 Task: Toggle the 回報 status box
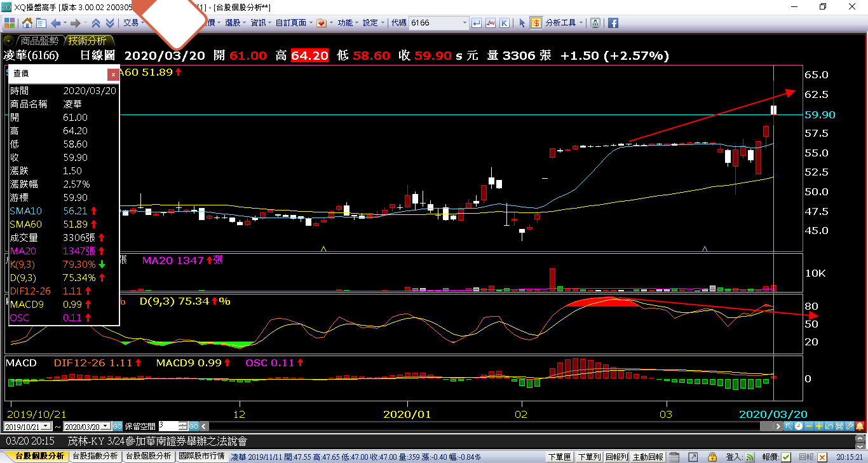(822, 457)
